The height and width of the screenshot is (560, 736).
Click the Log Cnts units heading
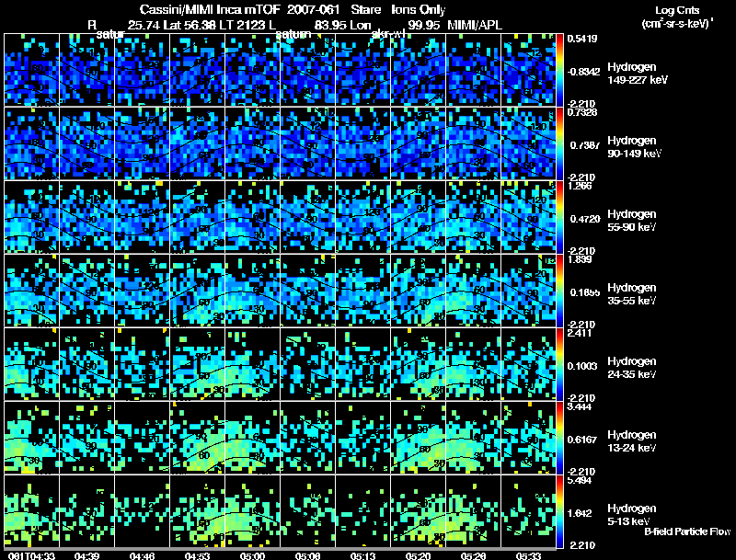677,10
